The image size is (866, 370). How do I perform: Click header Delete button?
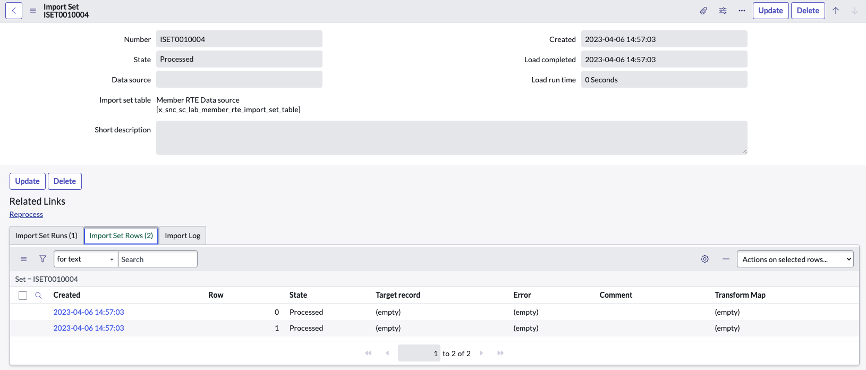coord(808,10)
